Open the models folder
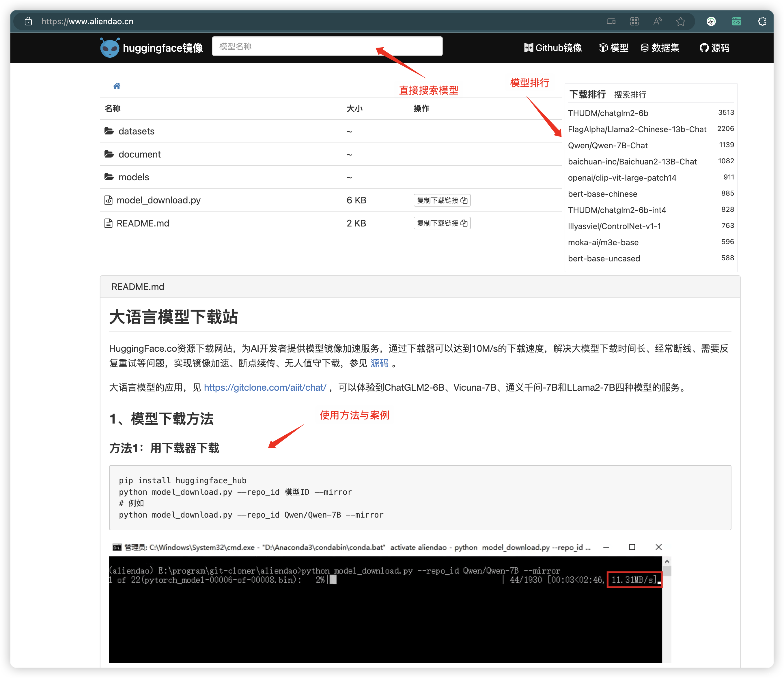 coord(134,177)
